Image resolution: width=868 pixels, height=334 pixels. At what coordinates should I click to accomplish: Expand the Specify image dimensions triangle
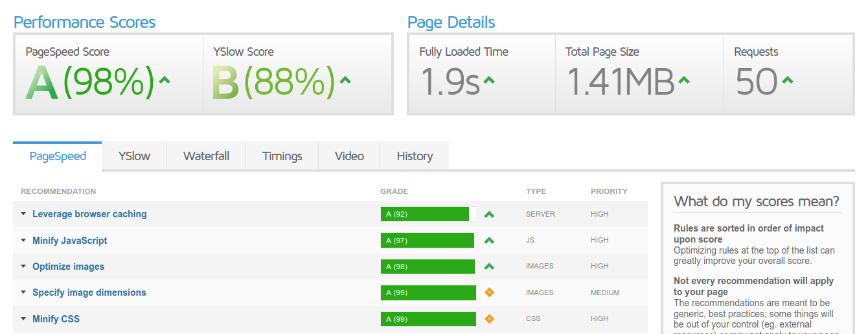[x=23, y=292]
